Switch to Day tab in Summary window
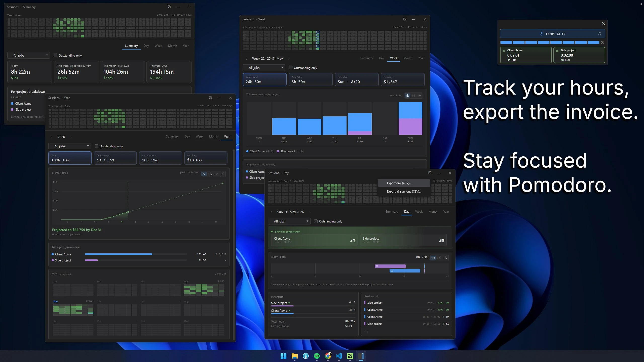This screenshot has height=362, width=644. coord(146,46)
